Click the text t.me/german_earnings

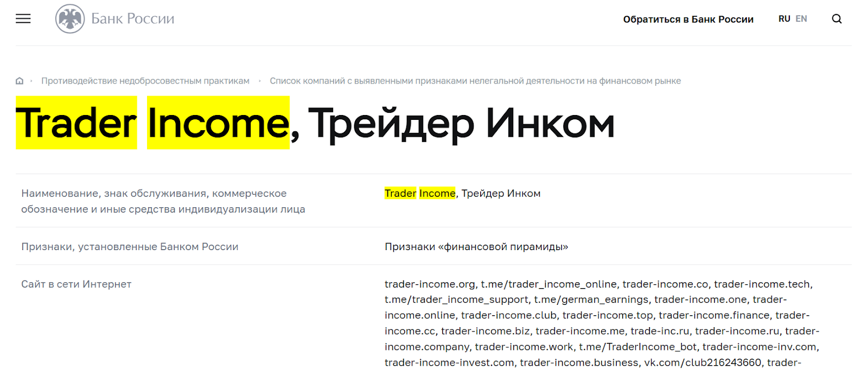point(591,299)
